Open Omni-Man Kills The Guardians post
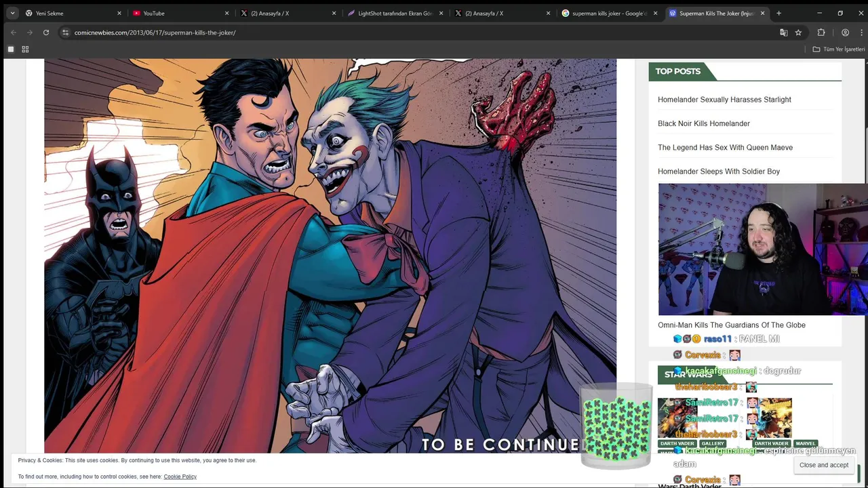Image resolution: width=868 pixels, height=488 pixels. (732, 325)
